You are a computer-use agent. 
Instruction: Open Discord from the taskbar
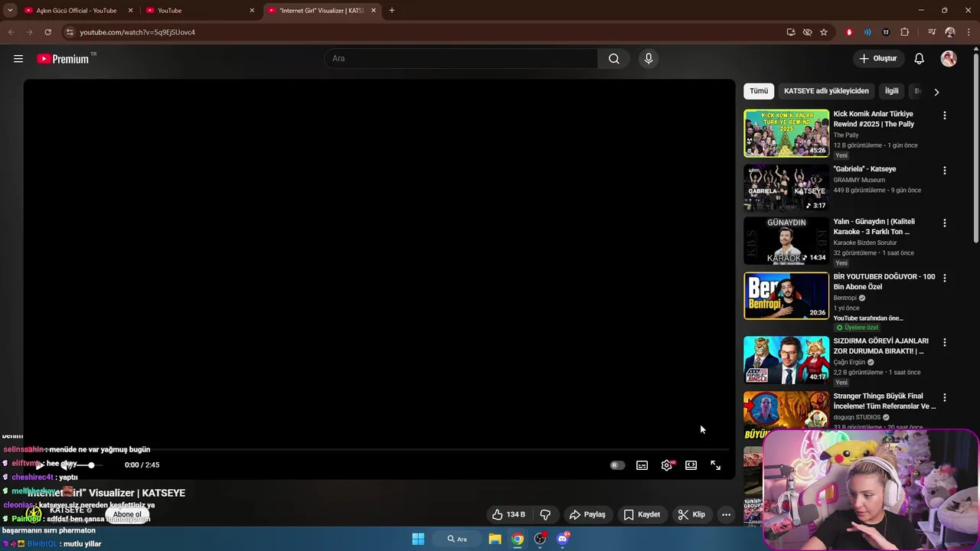click(563, 539)
